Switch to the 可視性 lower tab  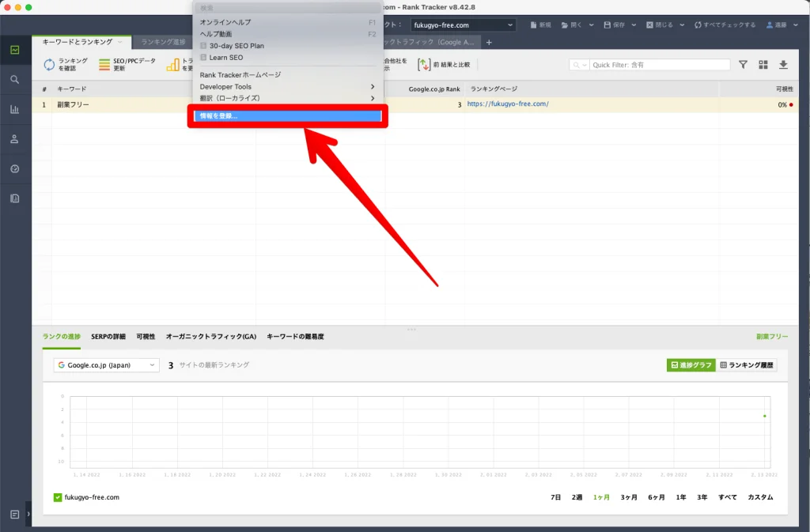pos(146,337)
